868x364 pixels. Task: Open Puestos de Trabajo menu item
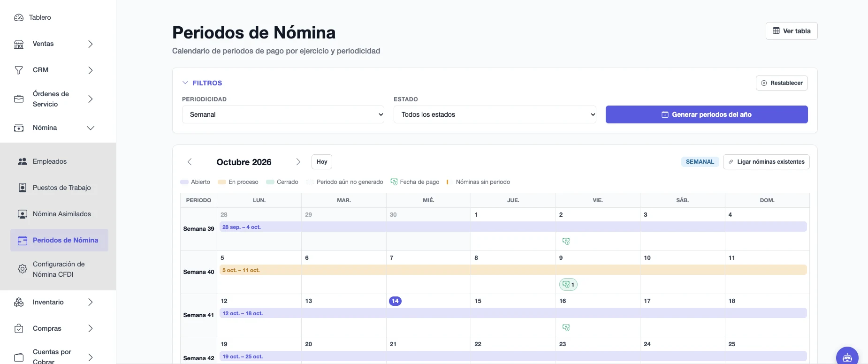59,188
